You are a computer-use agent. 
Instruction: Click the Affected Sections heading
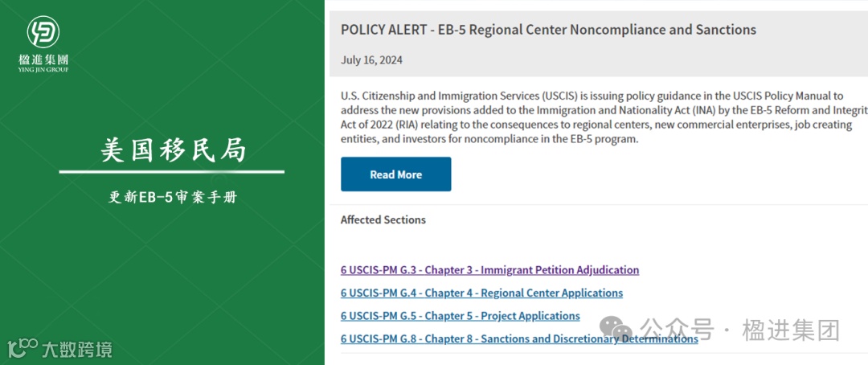point(383,219)
